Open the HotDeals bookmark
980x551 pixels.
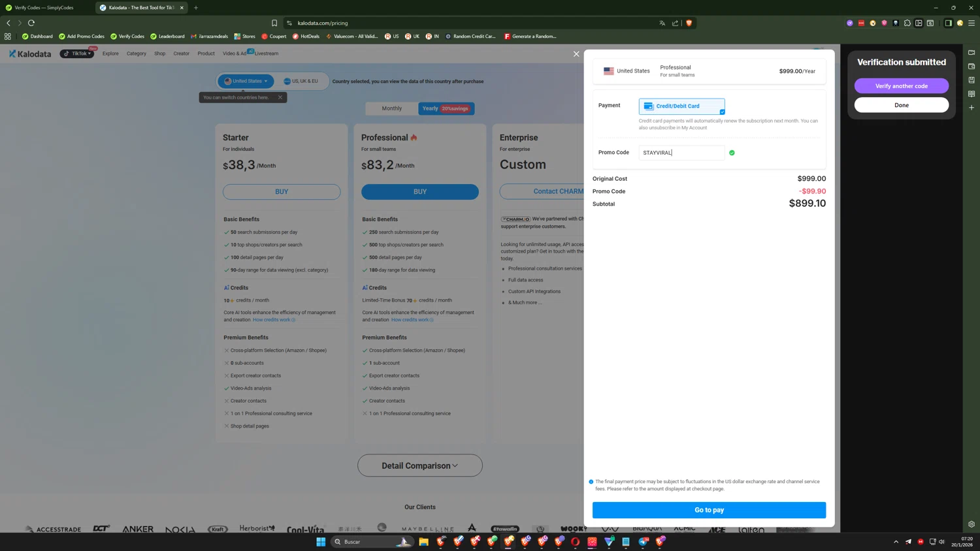point(306,37)
